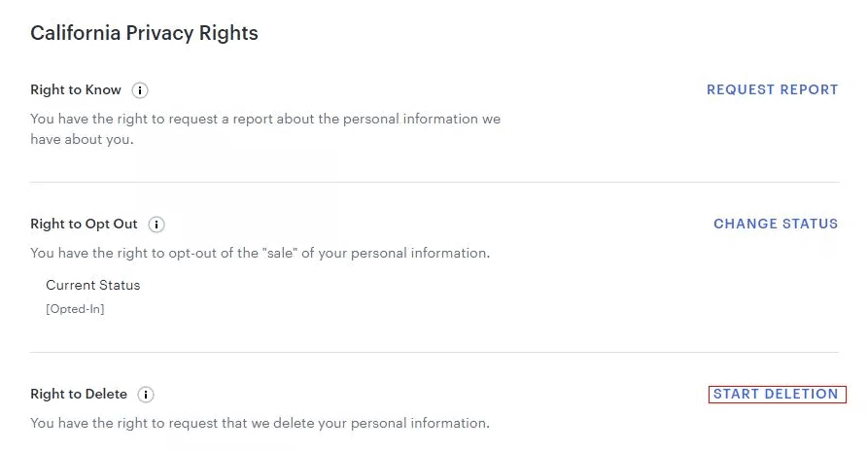Image resolution: width=868 pixels, height=451 pixels.
Task: Show info tooltip for Right to Delete
Action: pyautogui.click(x=146, y=395)
